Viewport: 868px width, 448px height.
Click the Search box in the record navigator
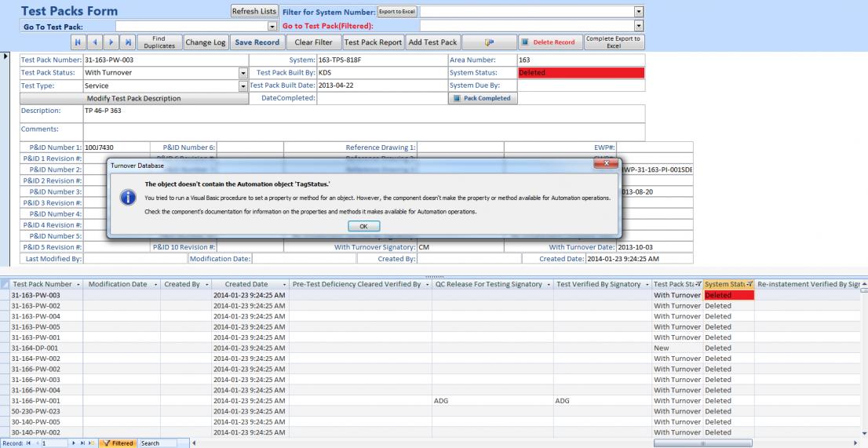click(x=157, y=443)
